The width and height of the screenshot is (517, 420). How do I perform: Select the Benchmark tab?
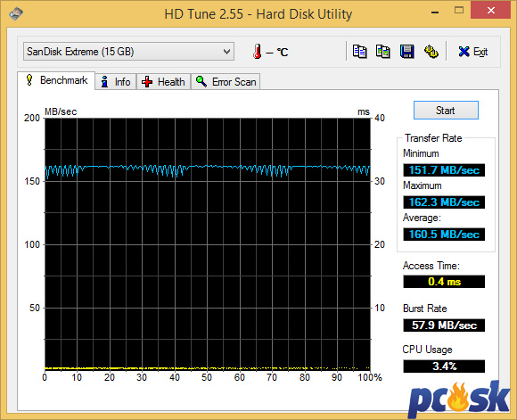click(x=56, y=80)
